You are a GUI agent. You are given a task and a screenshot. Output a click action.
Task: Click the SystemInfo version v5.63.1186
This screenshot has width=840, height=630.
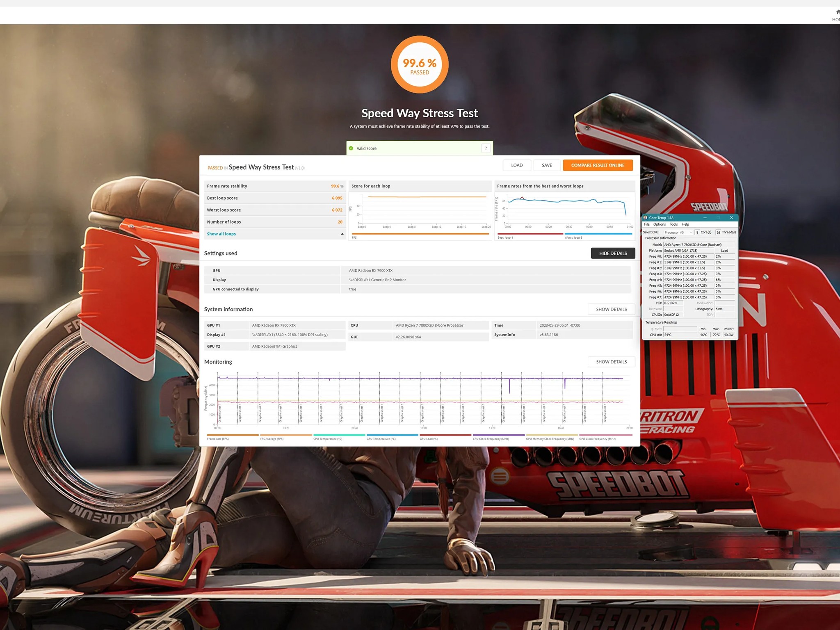coord(549,335)
